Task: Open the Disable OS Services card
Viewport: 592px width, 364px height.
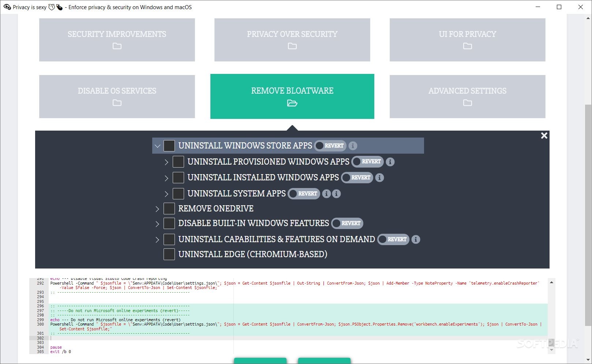Action: [x=117, y=97]
